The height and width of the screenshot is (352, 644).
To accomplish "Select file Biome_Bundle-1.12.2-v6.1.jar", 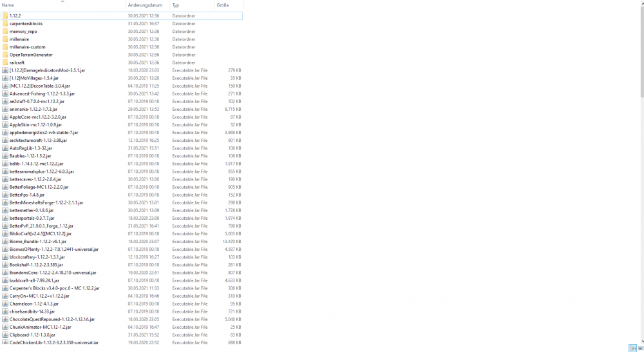I will pyautogui.click(x=38, y=241).
